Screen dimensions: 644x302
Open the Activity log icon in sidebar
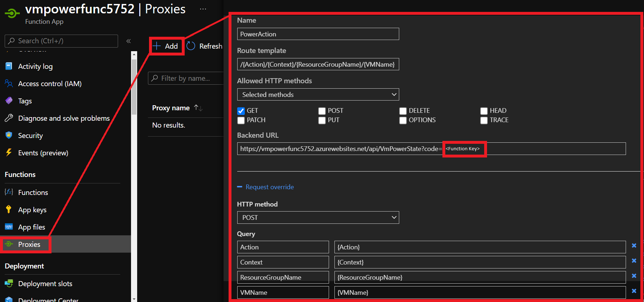[9, 66]
